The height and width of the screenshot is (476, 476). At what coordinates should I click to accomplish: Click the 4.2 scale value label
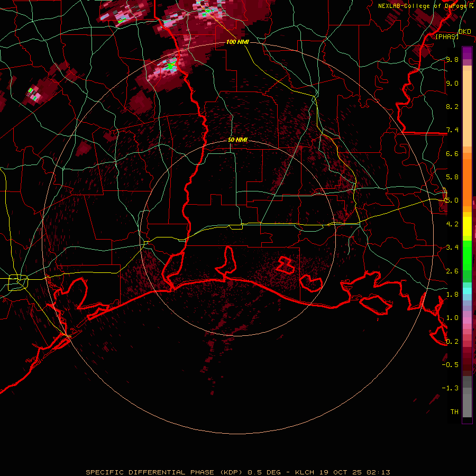[x=452, y=224]
